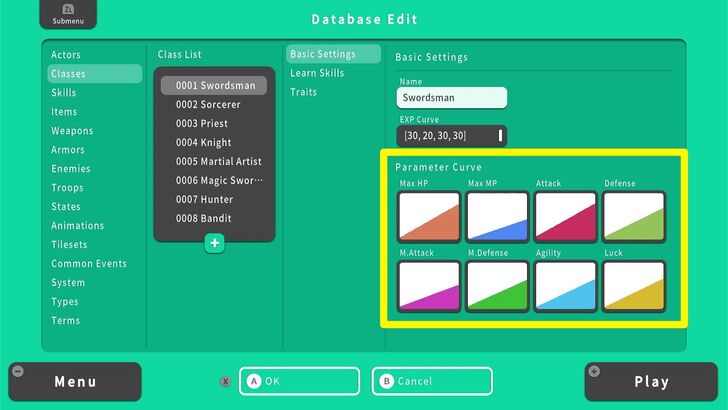This screenshot has width=728, height=410.
Task: Select class 0001 Swordsman
Action: pos(214,85)
